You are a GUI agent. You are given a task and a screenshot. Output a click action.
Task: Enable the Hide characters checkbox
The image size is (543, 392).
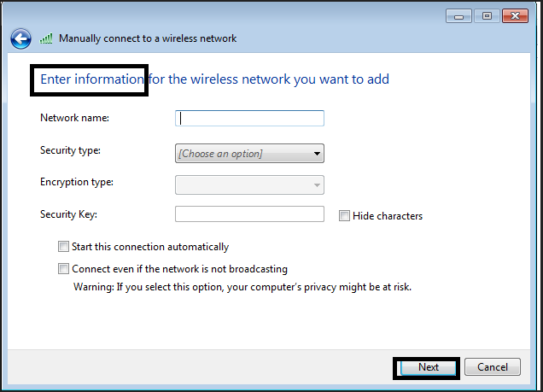pyautogui.click(x=345, y=216)
